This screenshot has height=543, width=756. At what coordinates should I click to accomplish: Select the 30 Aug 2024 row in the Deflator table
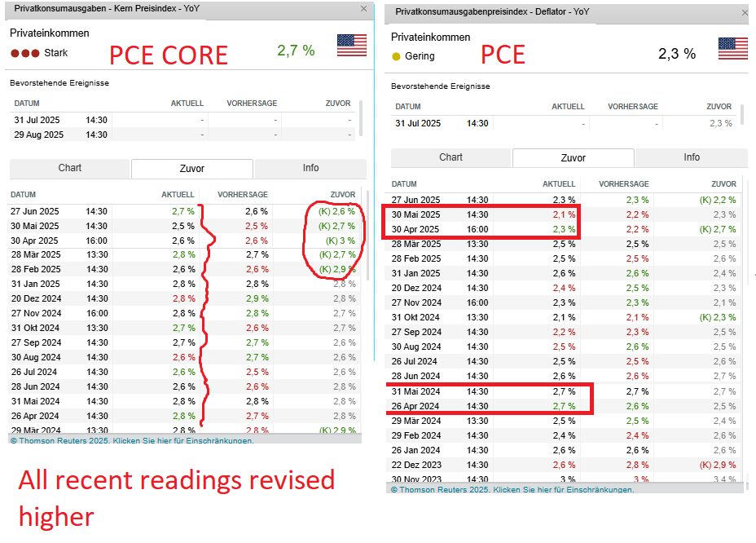pyautogui.click(x=564, y=347)
